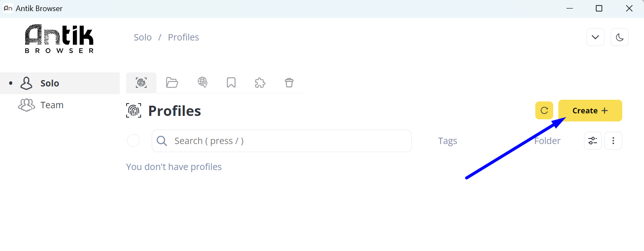
Task: Open the bookmarks tab icon
Action: tap(231, 83)
